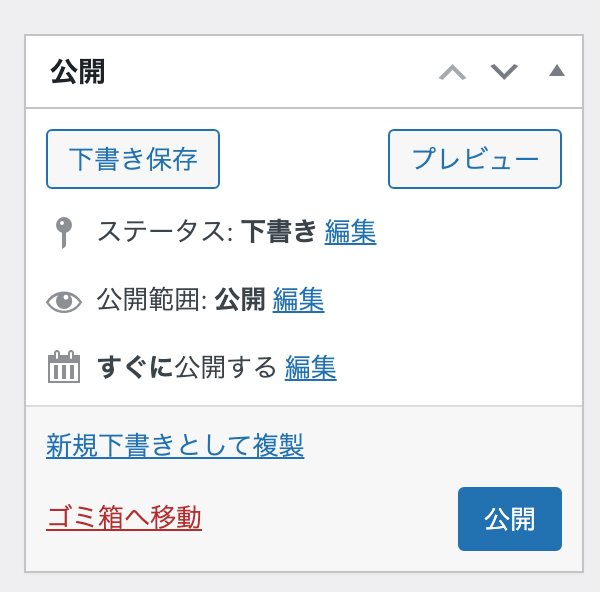Click the bold すぐに schedule text
Screen dimensions: 600x592
tap(135, 368)
